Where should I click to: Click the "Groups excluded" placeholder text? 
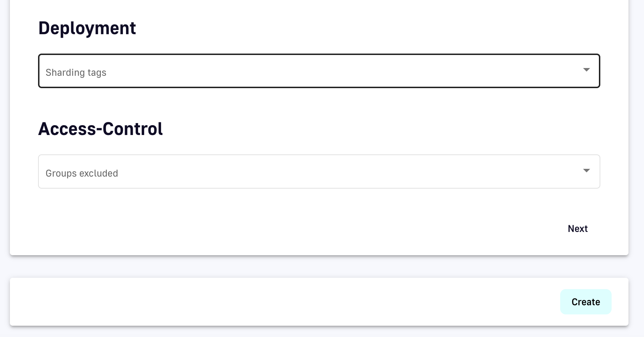click(82, 173)
